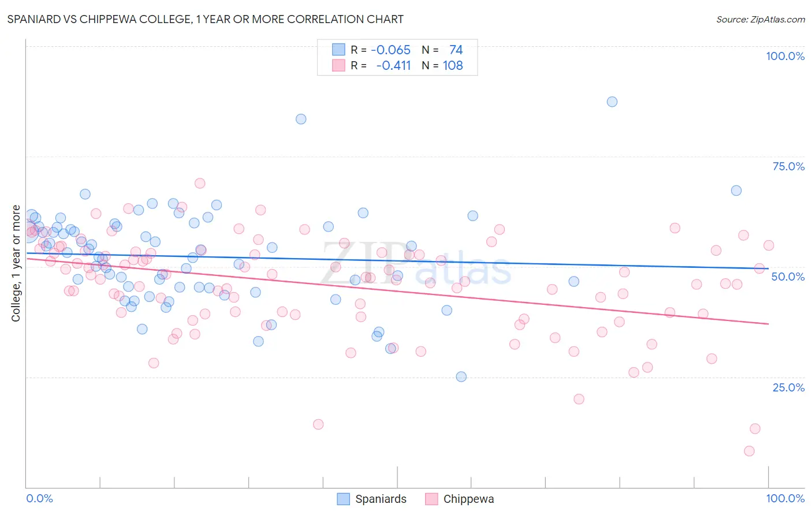Screen dimensions: 812x515
Task: Click the 50.0% y-axis label
Action: tap(788, 277)
